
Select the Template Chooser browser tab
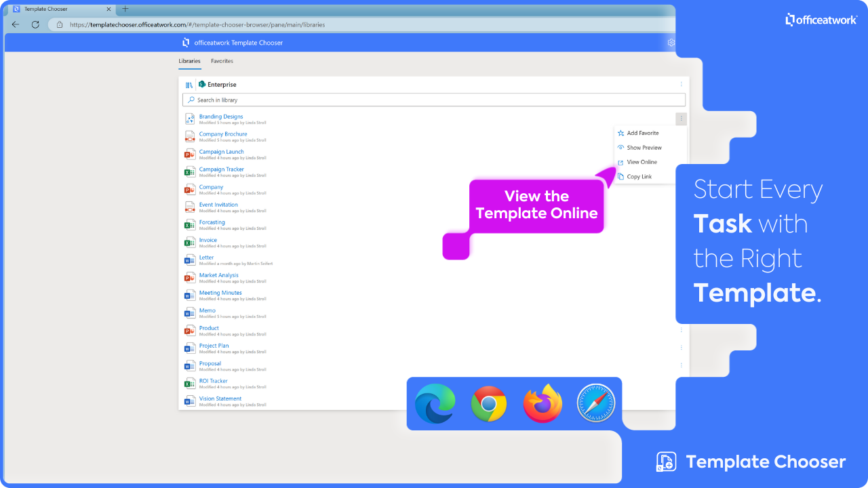tap(61, 9)
